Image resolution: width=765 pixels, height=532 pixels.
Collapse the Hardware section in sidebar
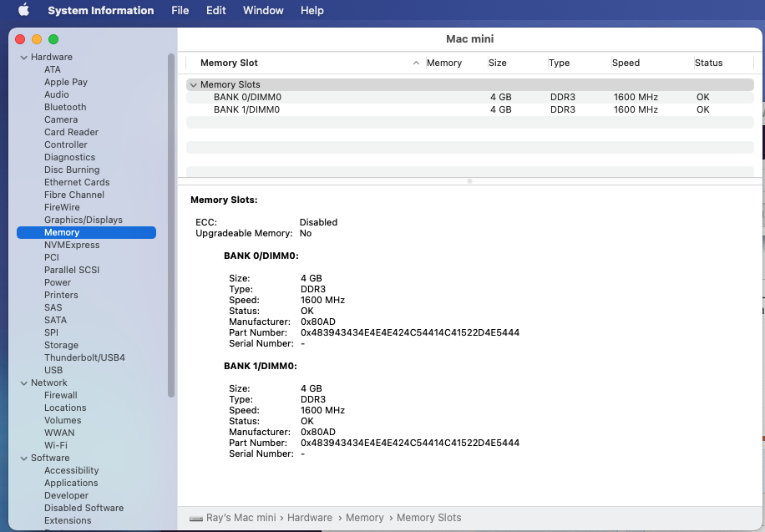[x=23, y=57]
